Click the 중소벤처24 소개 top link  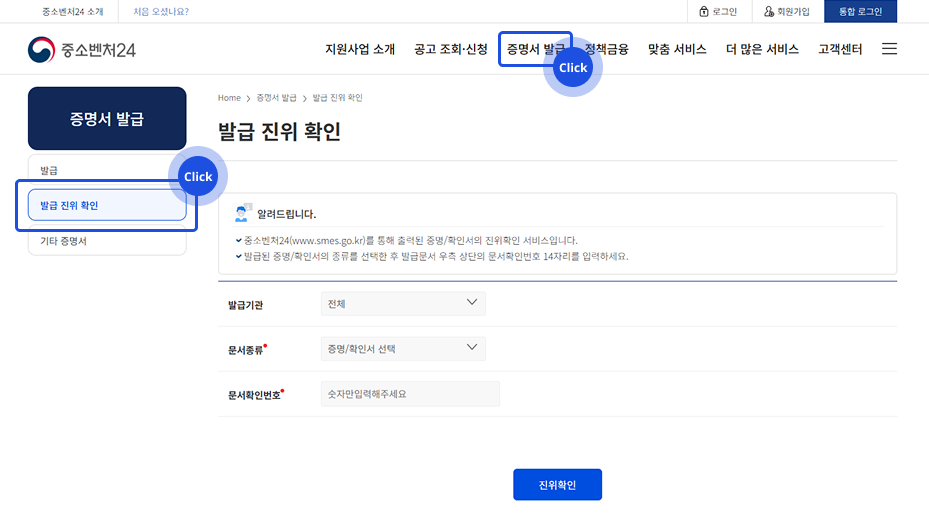[x=72, y=12]
